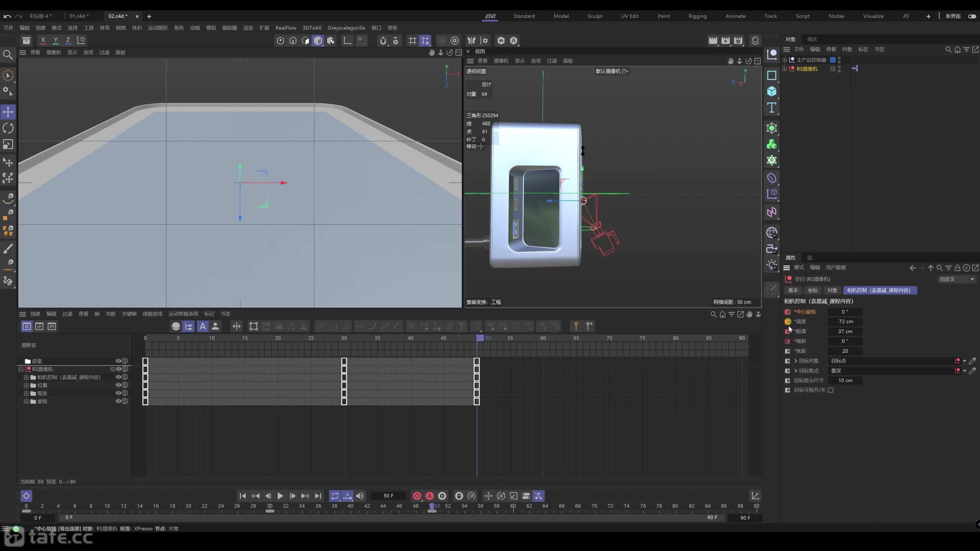
Task: Toggle Z axis lock
Action: click(68, 40)
